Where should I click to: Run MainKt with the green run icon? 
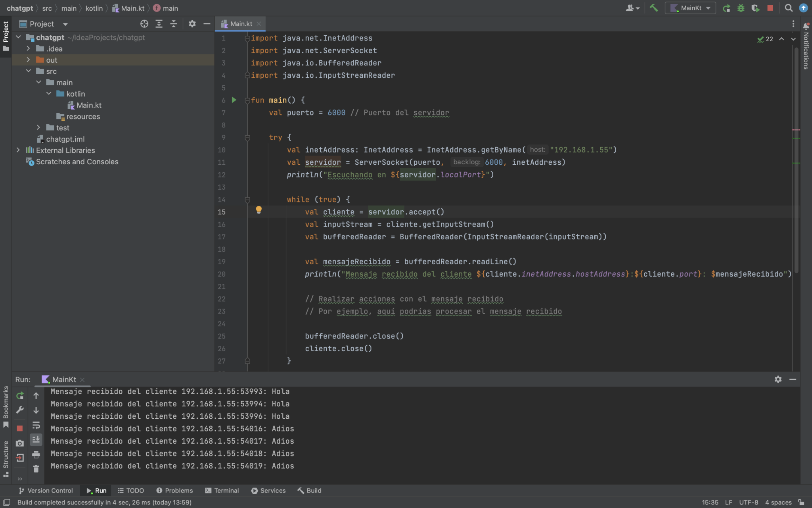(726, 8)
